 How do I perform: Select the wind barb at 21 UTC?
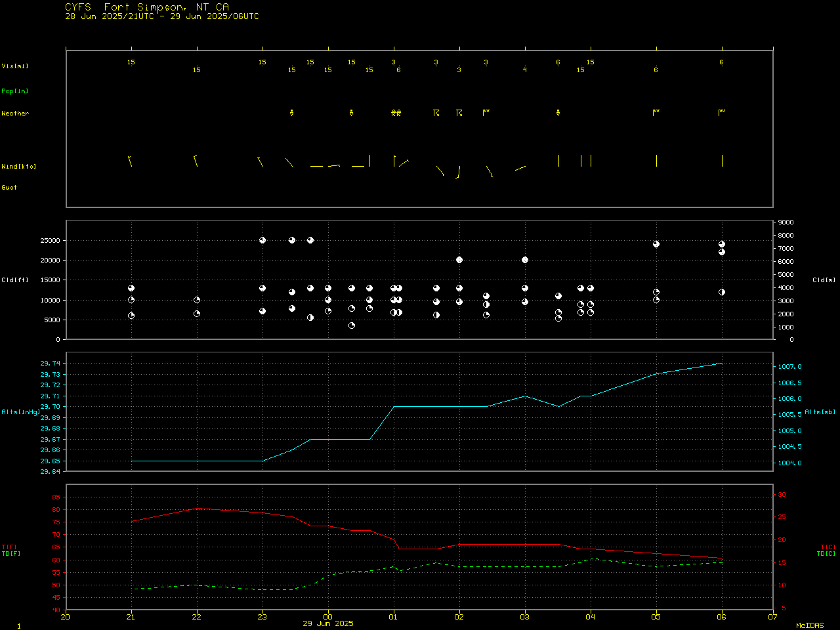pyautogui.click(x=130, y=161)
